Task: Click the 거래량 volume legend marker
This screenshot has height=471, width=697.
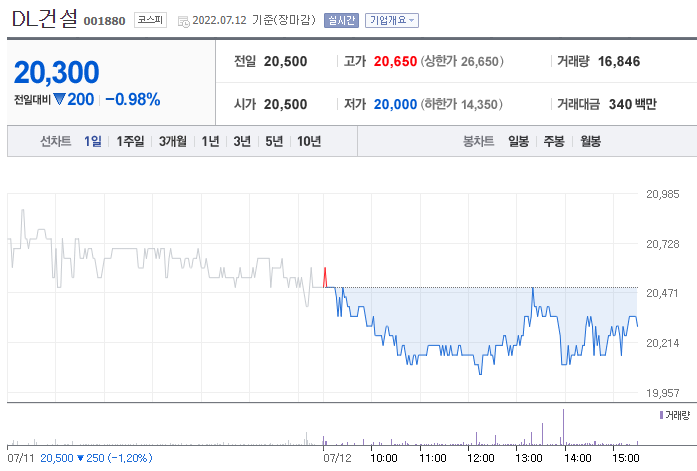Action: (661, 415)
